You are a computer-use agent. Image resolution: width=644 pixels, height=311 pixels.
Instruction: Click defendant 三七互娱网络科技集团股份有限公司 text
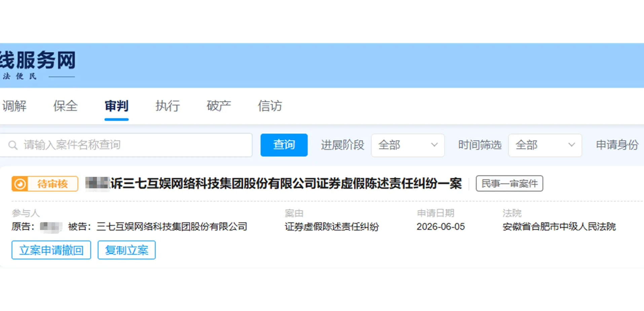[172, 227]
